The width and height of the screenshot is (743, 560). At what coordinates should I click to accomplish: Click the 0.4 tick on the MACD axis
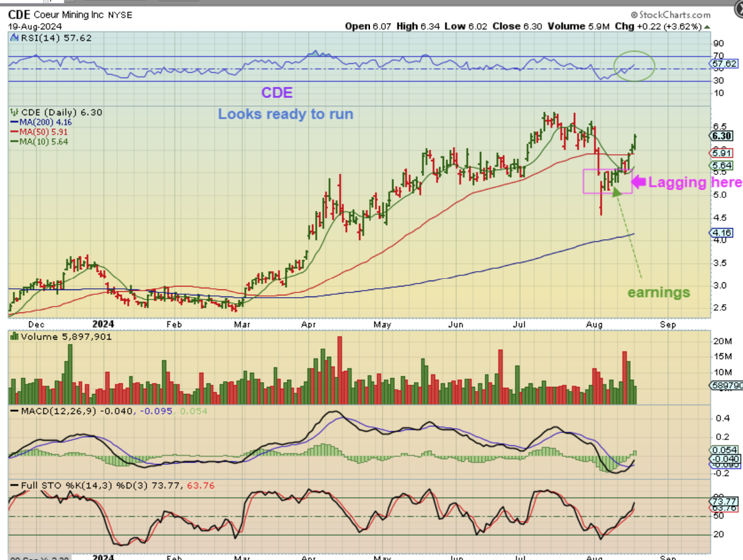723,418
